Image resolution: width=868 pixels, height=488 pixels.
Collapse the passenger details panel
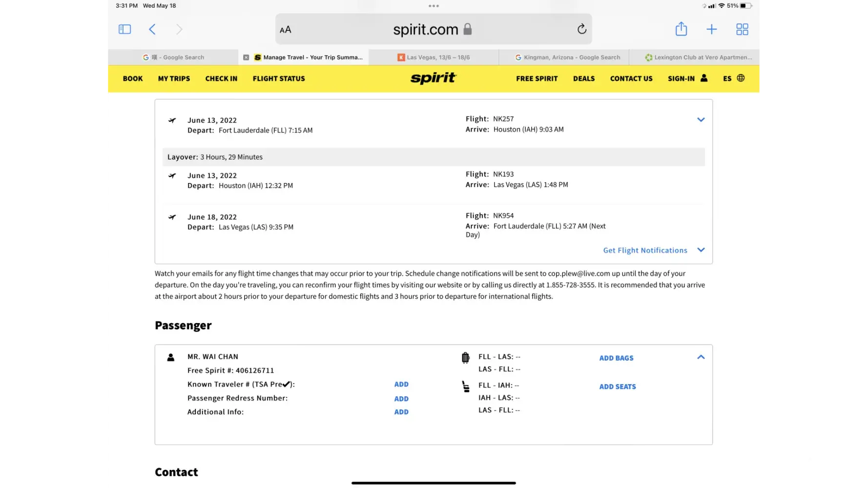tap(701, 357)
